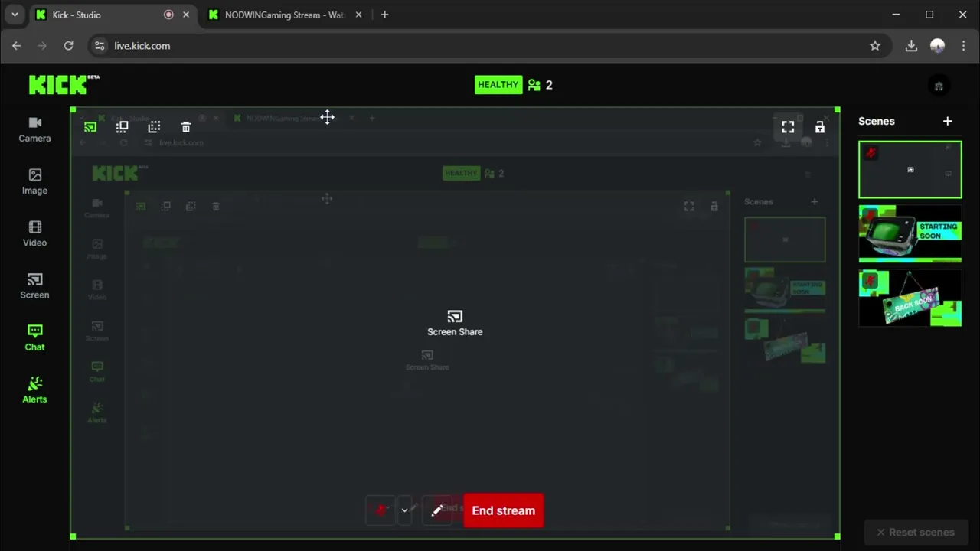Viewport: 980px width, 551px height.
Task: Open the tab search dropdown arrow
Action: pyautogui.click(x=14, y=15)
